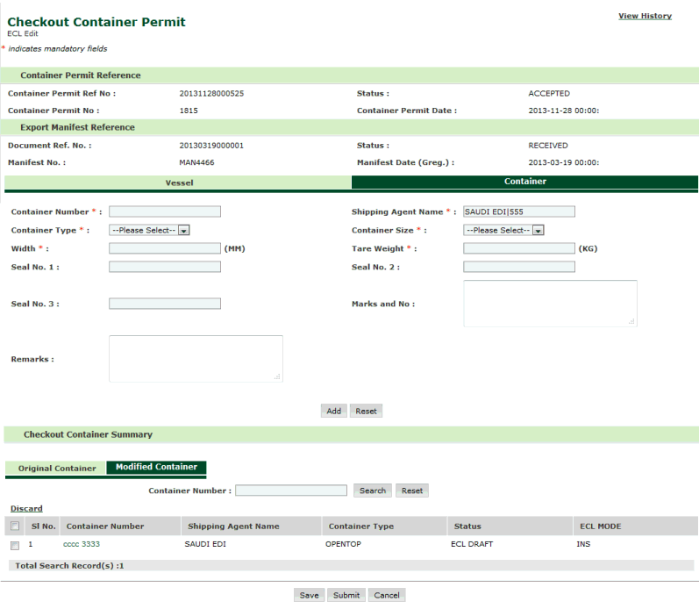Click the Width input field
Screen dimensions: 699x616
tap(165, 248)
